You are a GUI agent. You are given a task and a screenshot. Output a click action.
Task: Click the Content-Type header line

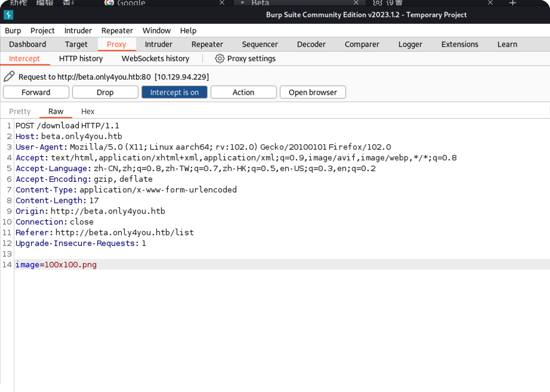click(126, 190)
